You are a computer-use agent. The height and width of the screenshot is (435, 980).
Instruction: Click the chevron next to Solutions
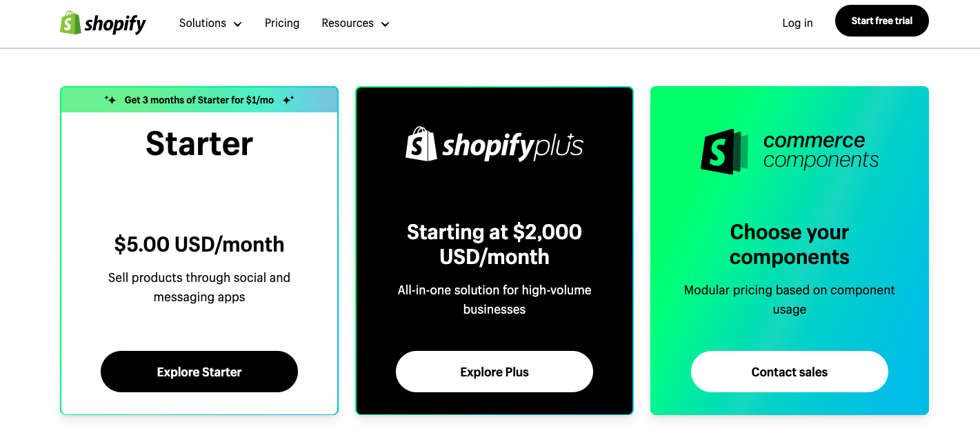pos(238,23)
